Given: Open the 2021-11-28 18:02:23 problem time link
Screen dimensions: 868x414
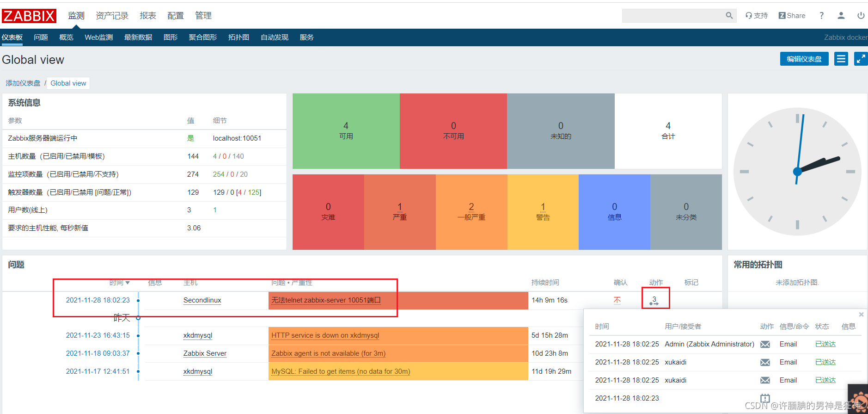Looking at the screenshot, I should 98,300.
